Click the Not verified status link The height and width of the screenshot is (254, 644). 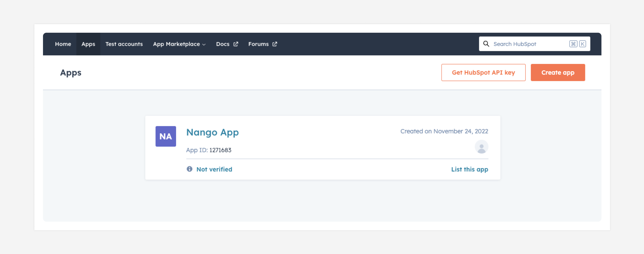(214, 169)
